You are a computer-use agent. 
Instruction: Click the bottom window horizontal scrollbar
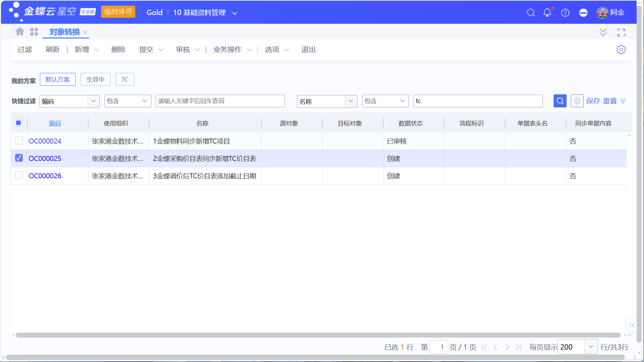tap(315, 357)
